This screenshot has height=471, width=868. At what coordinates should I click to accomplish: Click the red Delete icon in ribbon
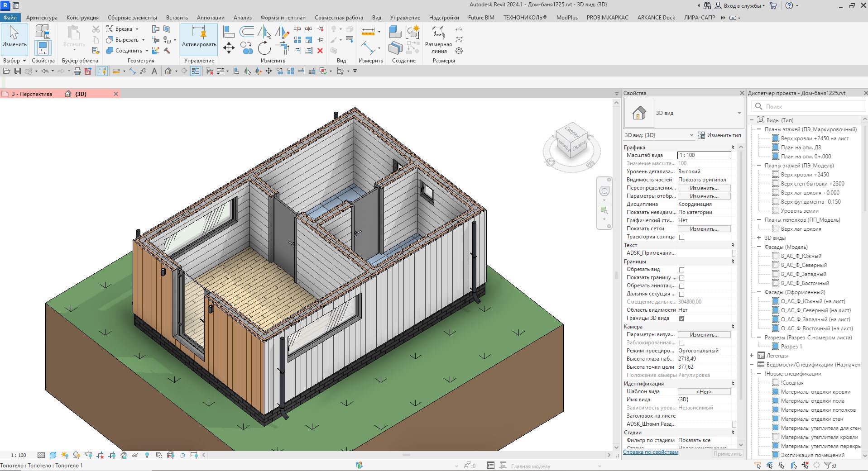pos(320,51)
